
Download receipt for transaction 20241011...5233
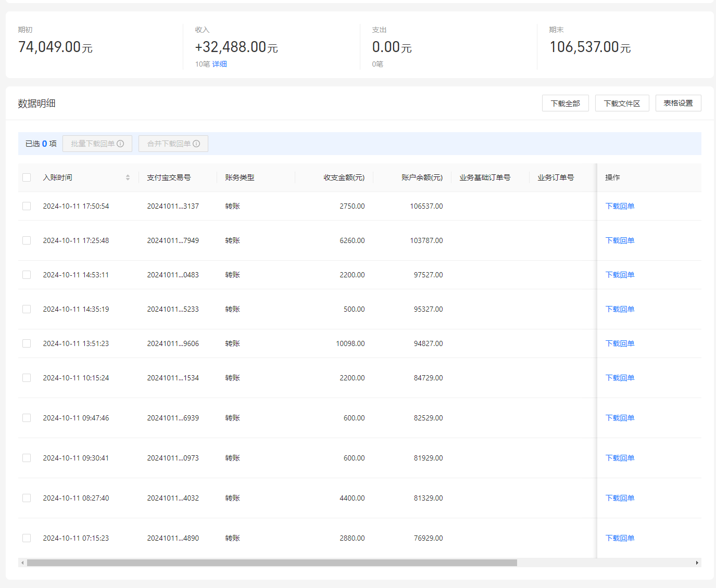(620, 309)
